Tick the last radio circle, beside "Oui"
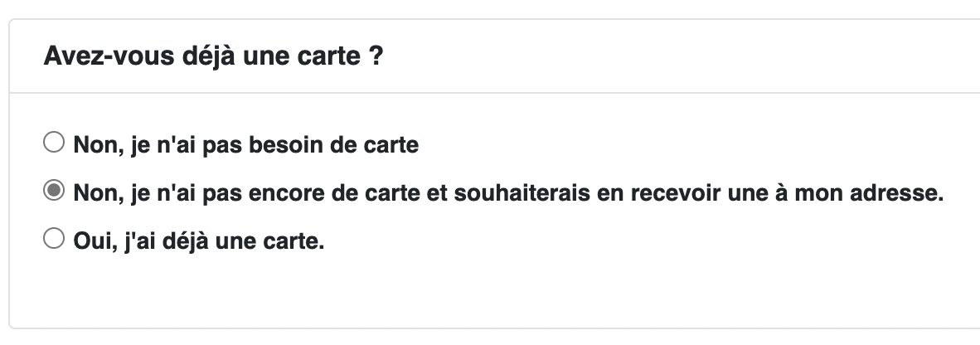The image size is (980, 345). pos(53,240)
